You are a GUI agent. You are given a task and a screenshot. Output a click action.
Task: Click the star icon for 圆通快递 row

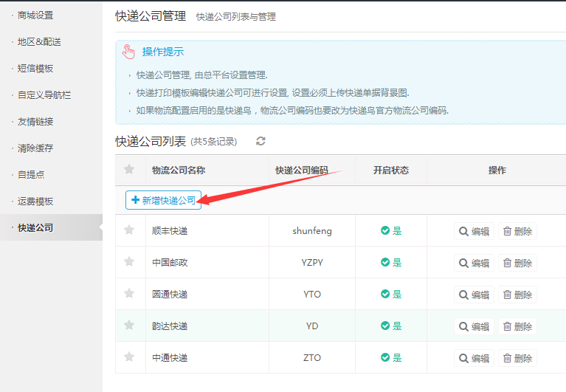pos(129,294)
